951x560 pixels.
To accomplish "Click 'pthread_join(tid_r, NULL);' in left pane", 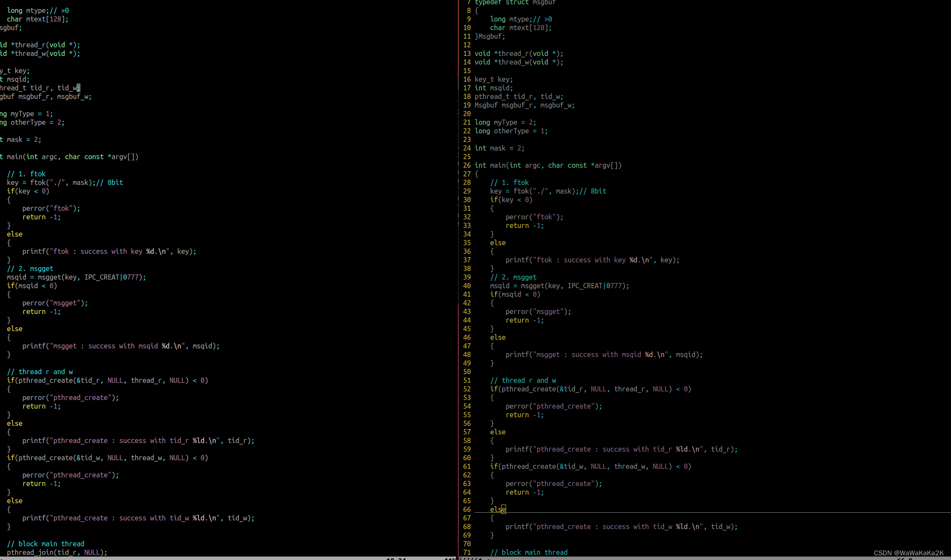I will (57, 553).
